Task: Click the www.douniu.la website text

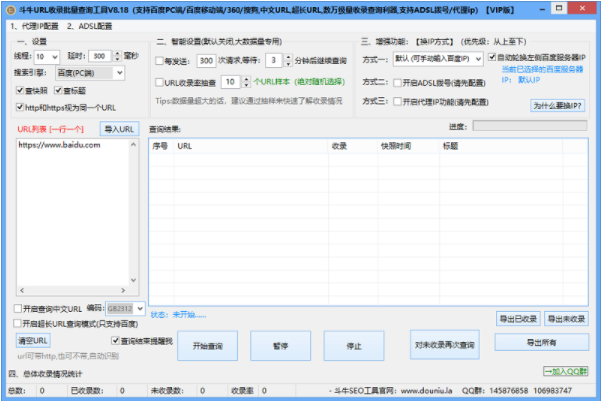Action: click(427, 391)
